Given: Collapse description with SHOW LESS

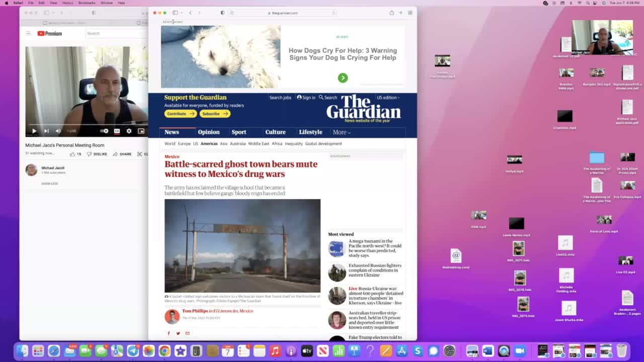Looking at the screenshot, I should [49, 184].
